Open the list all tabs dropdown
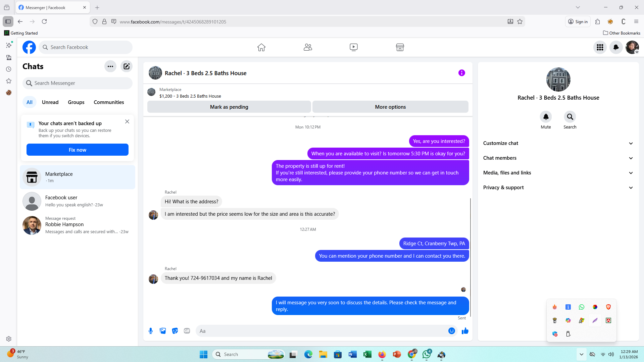 pos(578,7)
